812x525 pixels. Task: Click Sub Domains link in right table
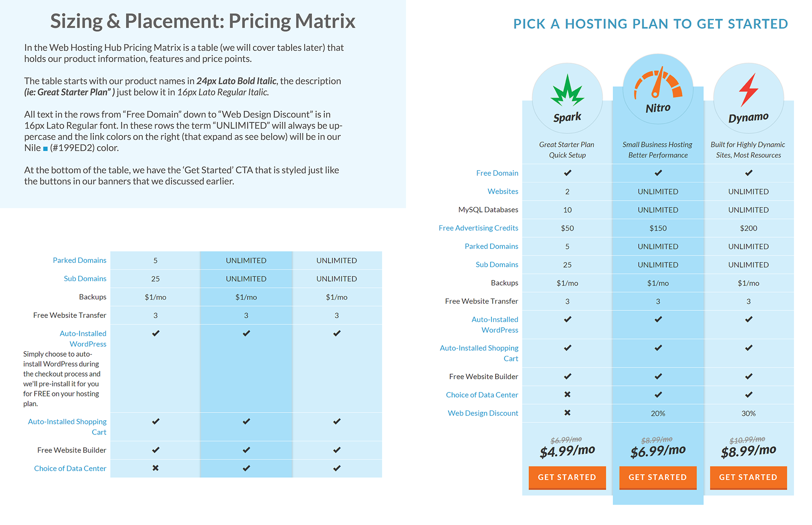click(497, 265)
